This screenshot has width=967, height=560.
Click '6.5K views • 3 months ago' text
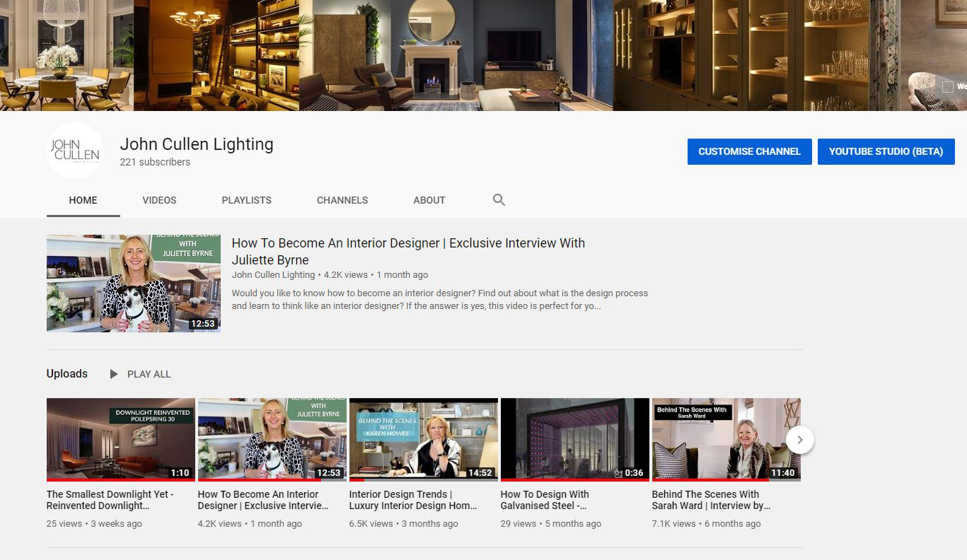(404, 524)
